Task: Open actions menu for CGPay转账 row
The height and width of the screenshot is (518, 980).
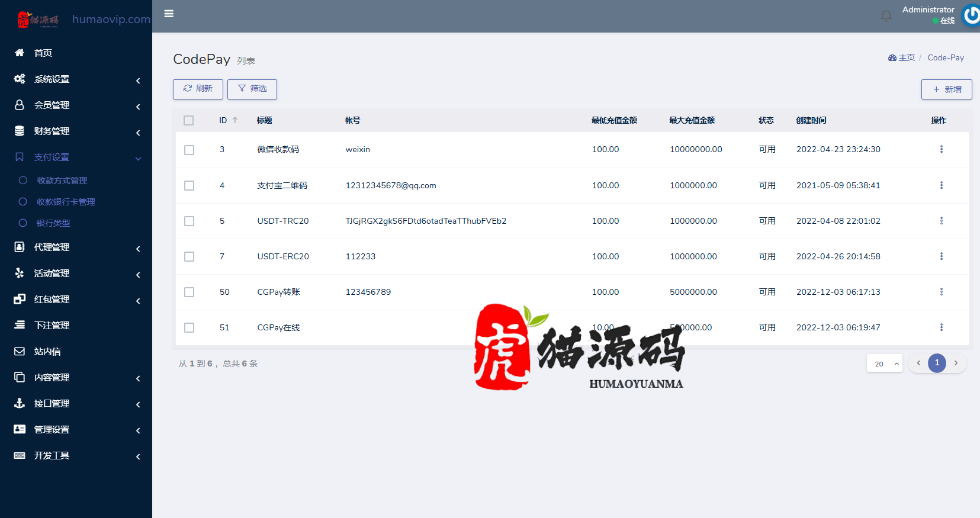Action: [x=941, y=292]
